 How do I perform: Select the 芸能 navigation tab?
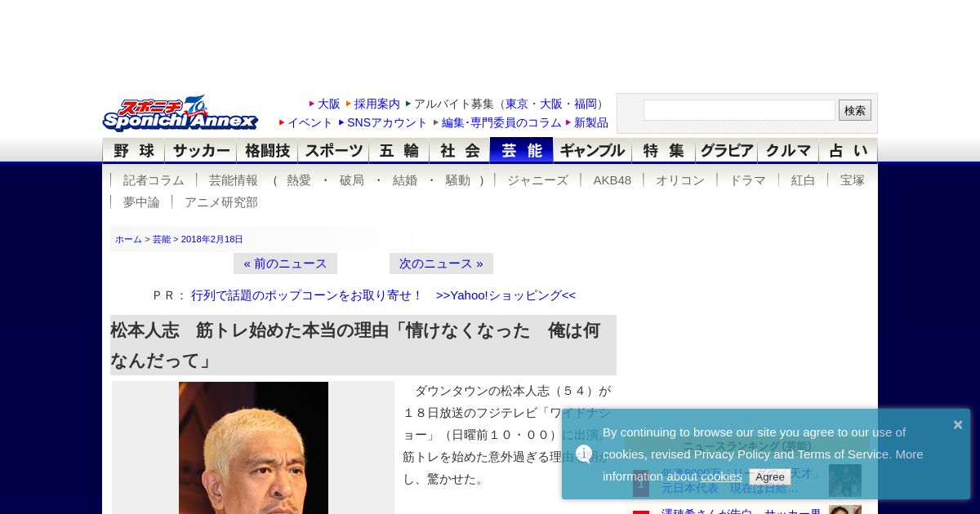[x=522, y=150]
